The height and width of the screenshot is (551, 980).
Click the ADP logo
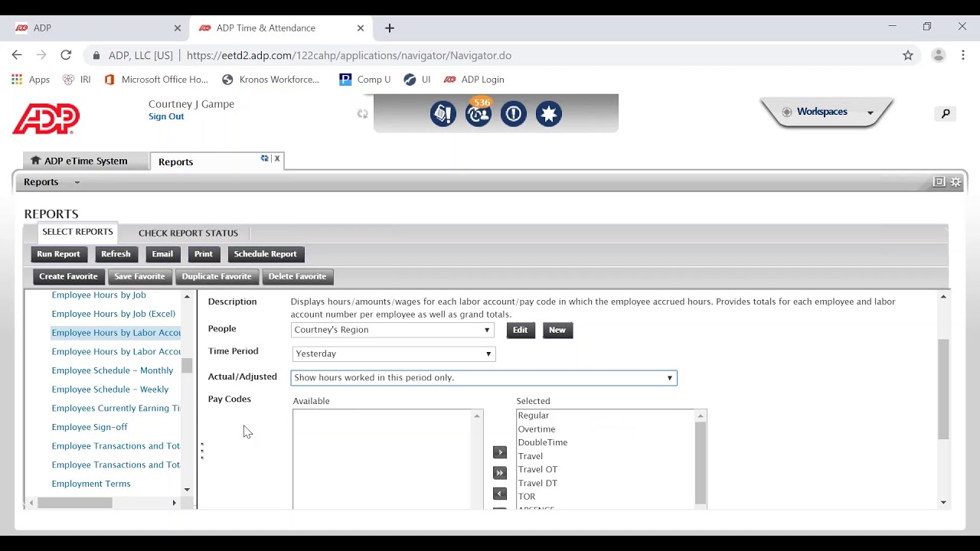46,119
